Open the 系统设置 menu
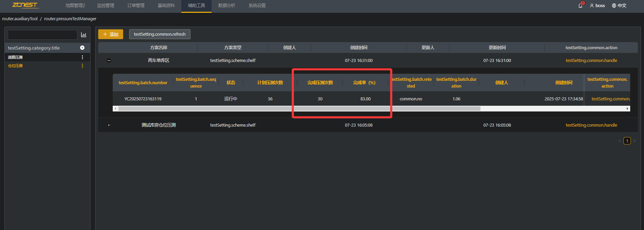 pyautogui.click(x=257, y=5)
